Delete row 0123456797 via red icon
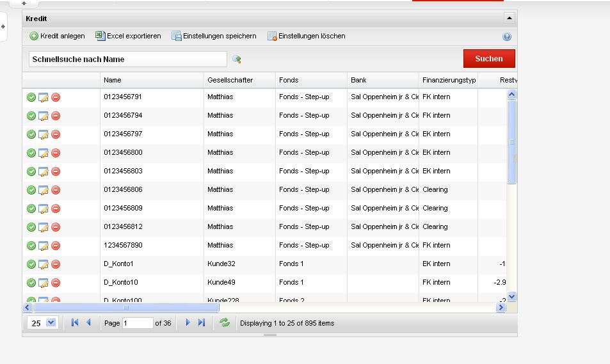Screen dimensions: 610x364 pyautogui.click(x=56, y=134)
